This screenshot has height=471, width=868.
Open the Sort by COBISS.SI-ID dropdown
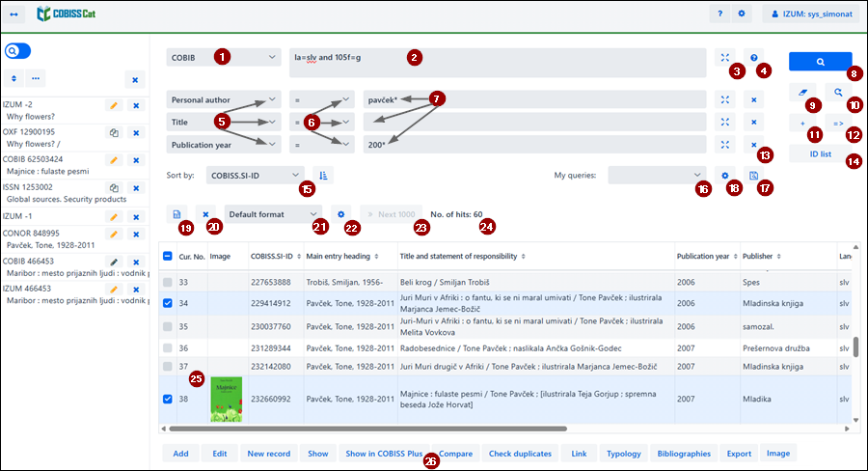(x=256, y=175)
